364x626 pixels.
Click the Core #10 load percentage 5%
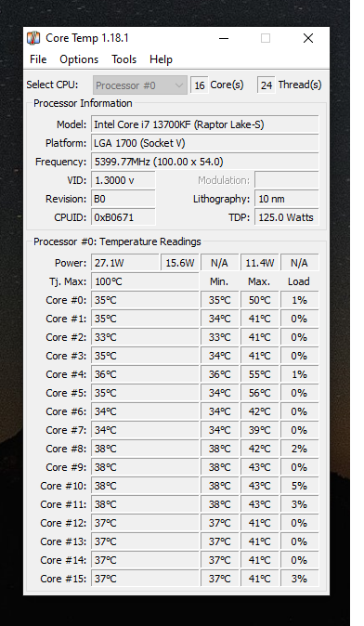coord(299,486)
